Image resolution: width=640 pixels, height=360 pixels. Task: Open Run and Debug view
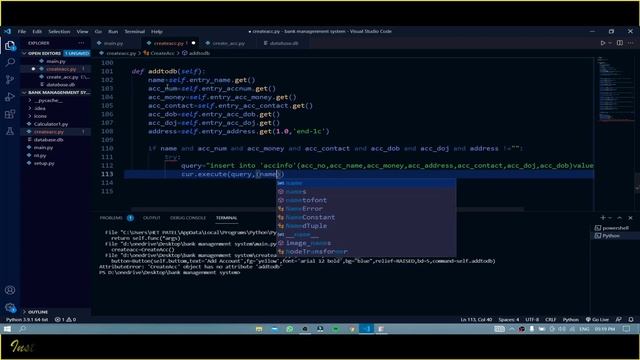point(10,97)
